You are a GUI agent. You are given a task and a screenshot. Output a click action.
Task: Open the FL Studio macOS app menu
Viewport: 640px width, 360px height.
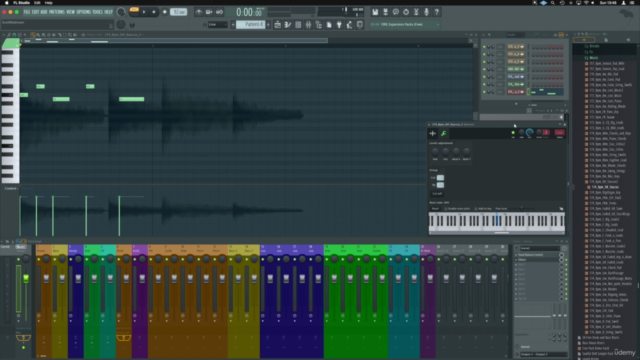pos(21,2)
